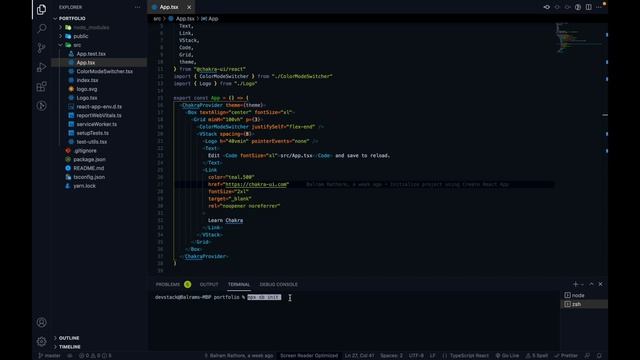The image size is (640, 360).
Task: Click the UTF-8 encoding status item
Action: coord(416,356)
